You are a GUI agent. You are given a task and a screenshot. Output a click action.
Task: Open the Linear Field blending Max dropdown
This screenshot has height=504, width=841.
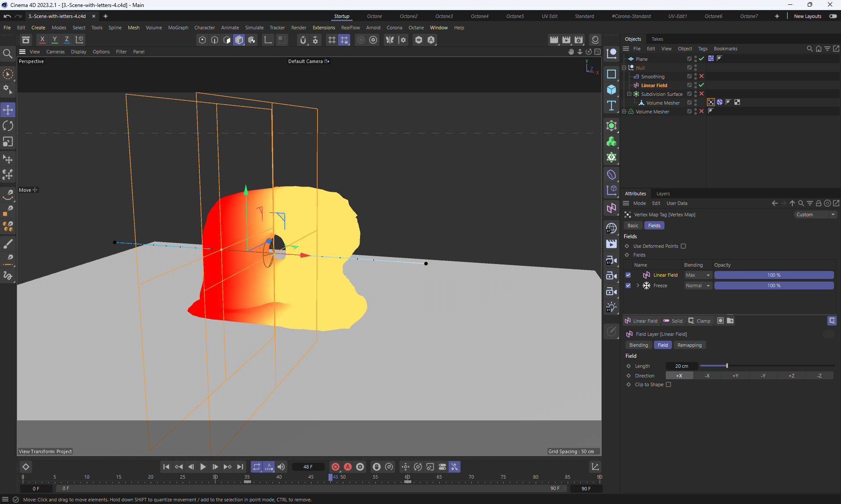tap(698, 275)
